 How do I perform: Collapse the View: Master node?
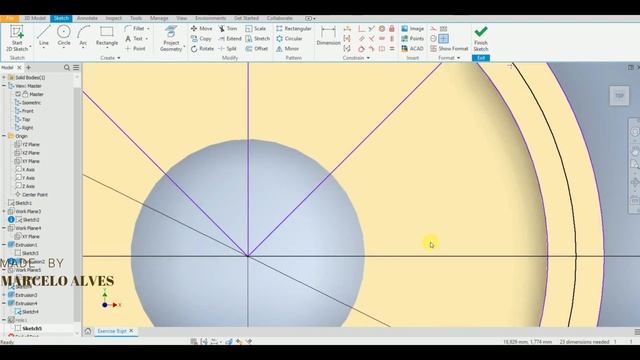4,86
